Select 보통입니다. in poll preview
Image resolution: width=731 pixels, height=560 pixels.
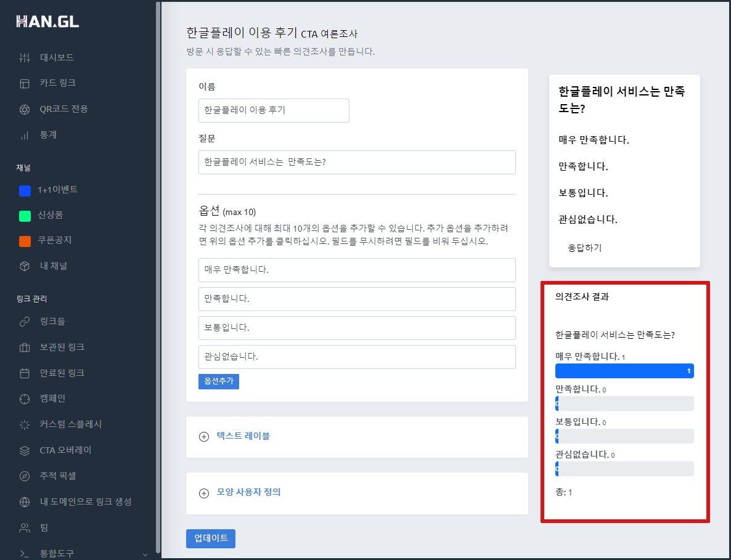tap(583, 193)
